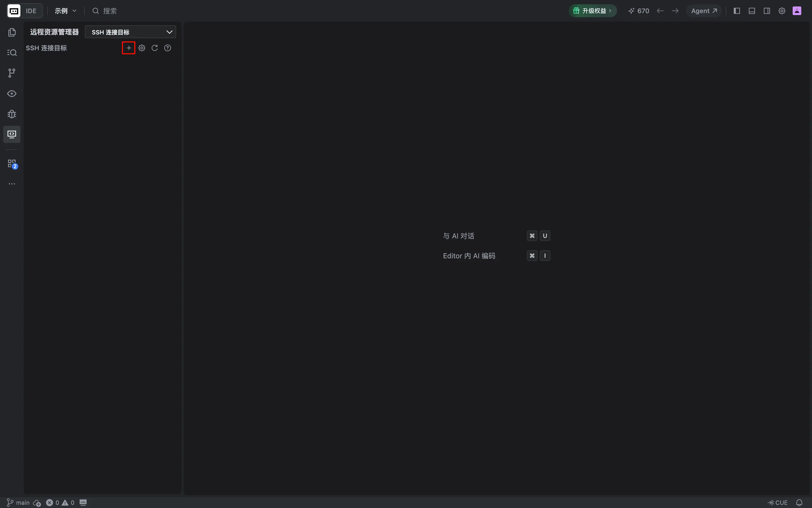Open the Agent window button
Image resolution: width=812 pixels, height=508 pixels.
pos(704,11)
